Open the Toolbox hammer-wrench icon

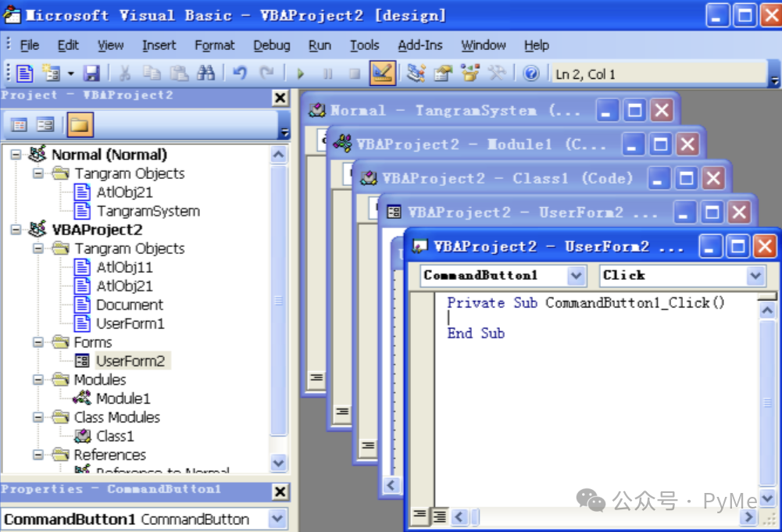click(x=496, y=73)
